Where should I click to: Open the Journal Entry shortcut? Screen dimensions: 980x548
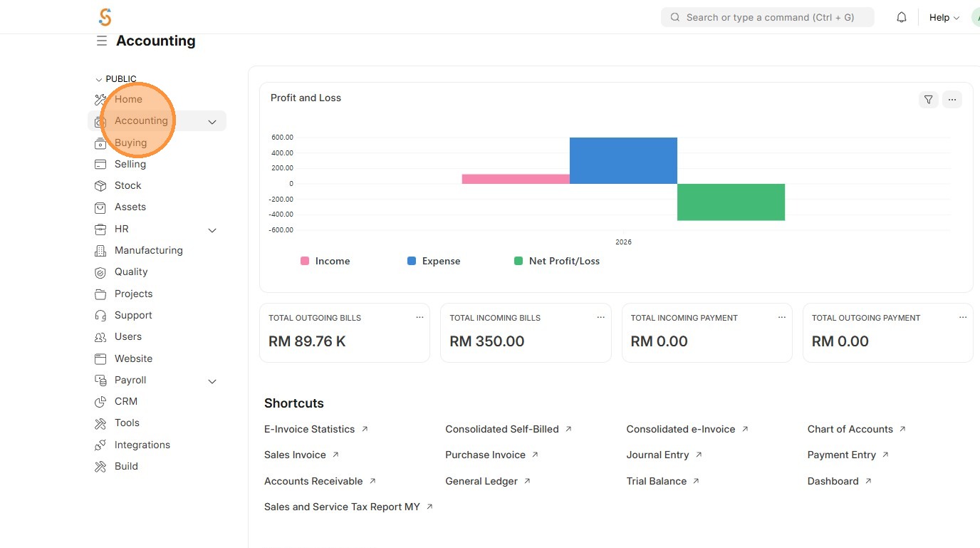(x=664, y=455)
